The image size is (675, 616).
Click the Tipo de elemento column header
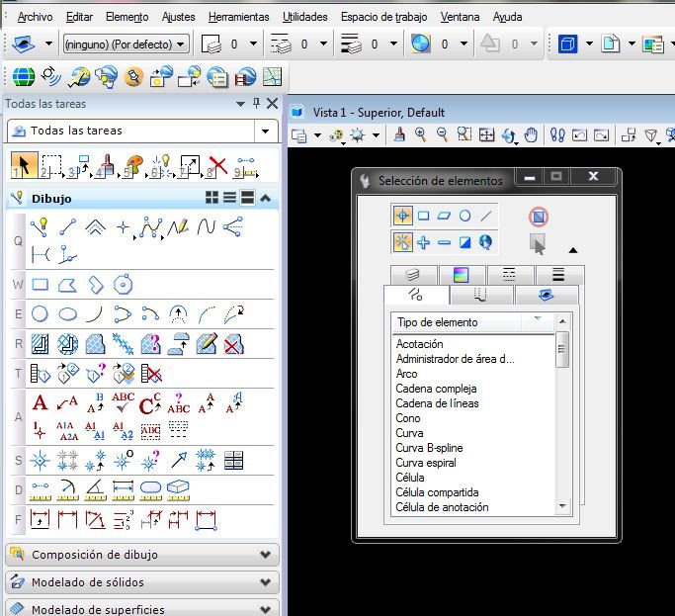point(457,322)
